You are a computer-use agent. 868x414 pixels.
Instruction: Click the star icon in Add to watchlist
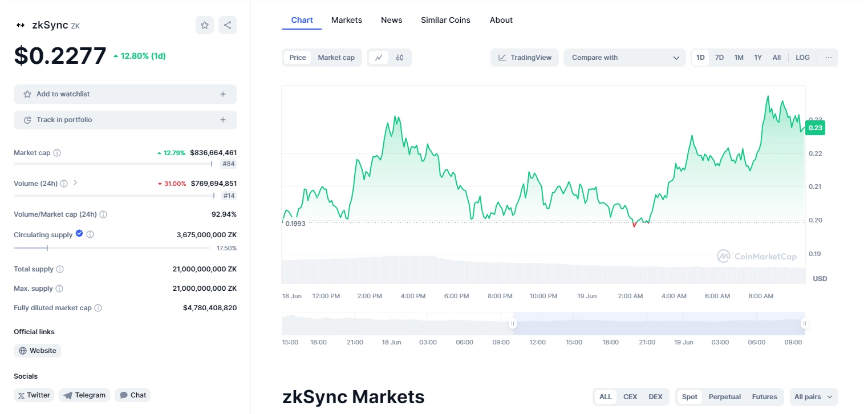27,94
